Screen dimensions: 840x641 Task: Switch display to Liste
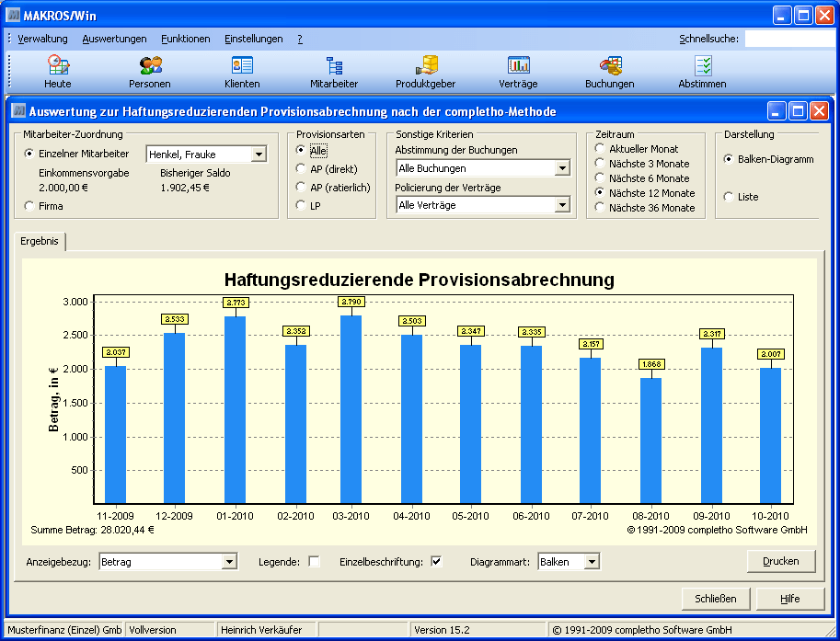729,197
